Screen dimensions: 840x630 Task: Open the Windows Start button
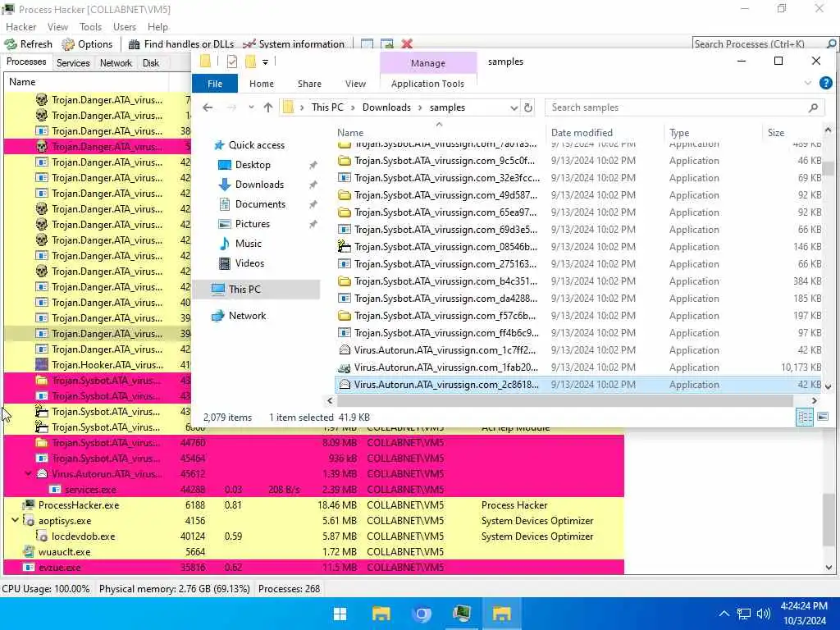[340, 614]
